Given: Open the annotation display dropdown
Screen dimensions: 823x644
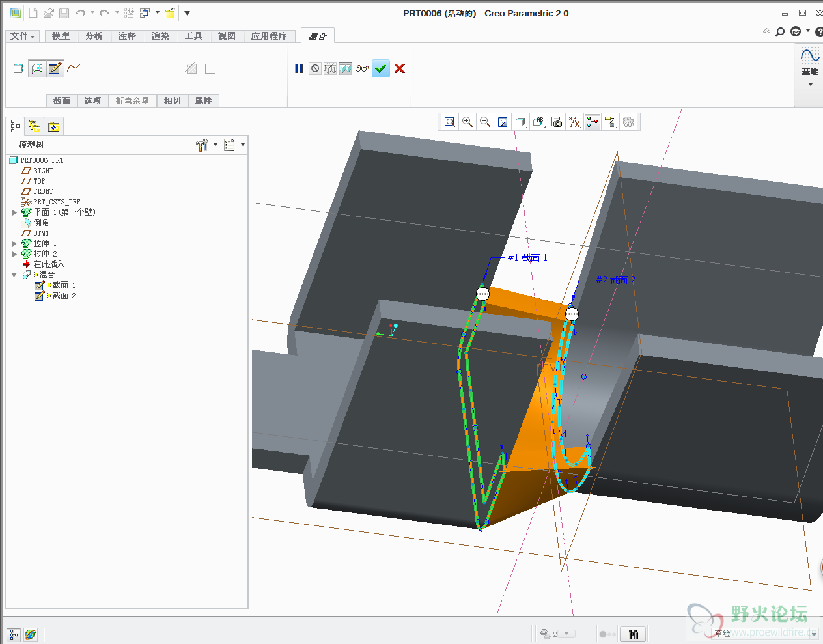Looking at the screenshot, I should point(610,122).
